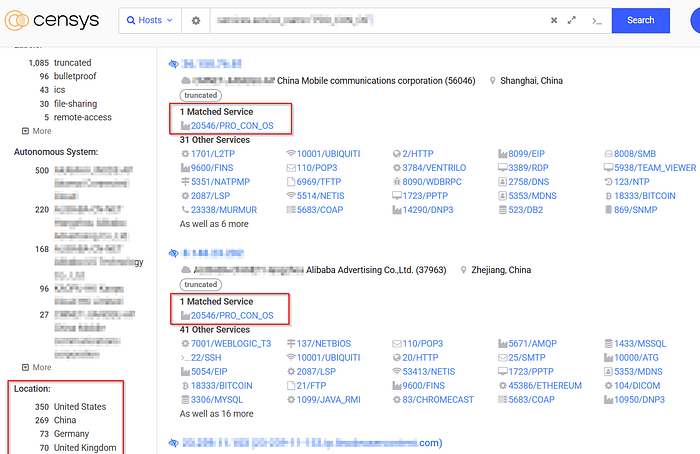Open the 10001/UBIQUITI service on first host
Viewport: 700px width, 454px height.
click(329, 154)
